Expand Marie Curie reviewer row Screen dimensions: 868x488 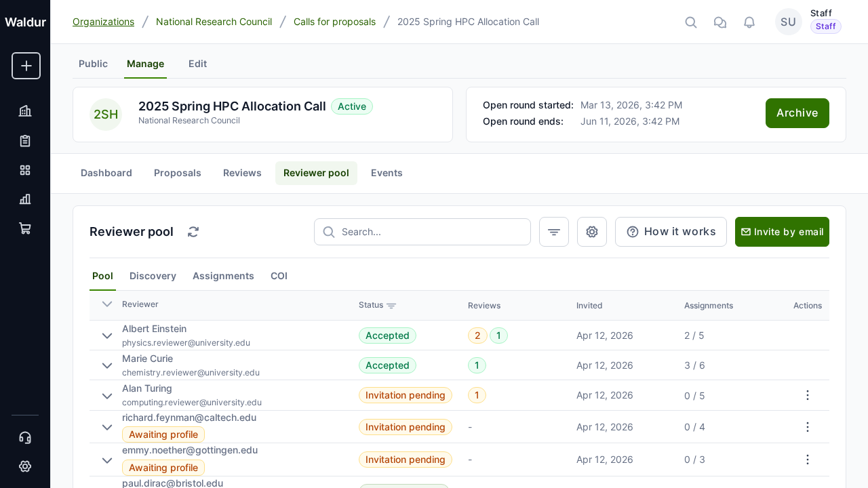[107, 365]
